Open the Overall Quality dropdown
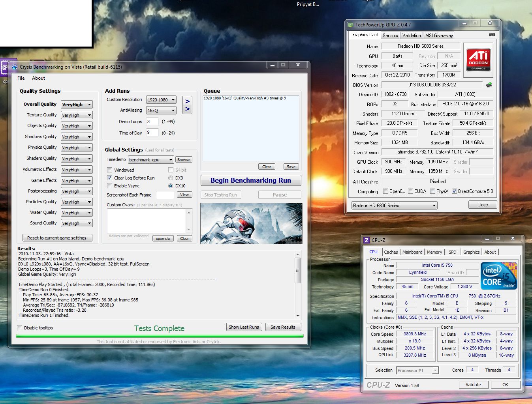The width and height of the screenshot is (532, 404). 77,105
